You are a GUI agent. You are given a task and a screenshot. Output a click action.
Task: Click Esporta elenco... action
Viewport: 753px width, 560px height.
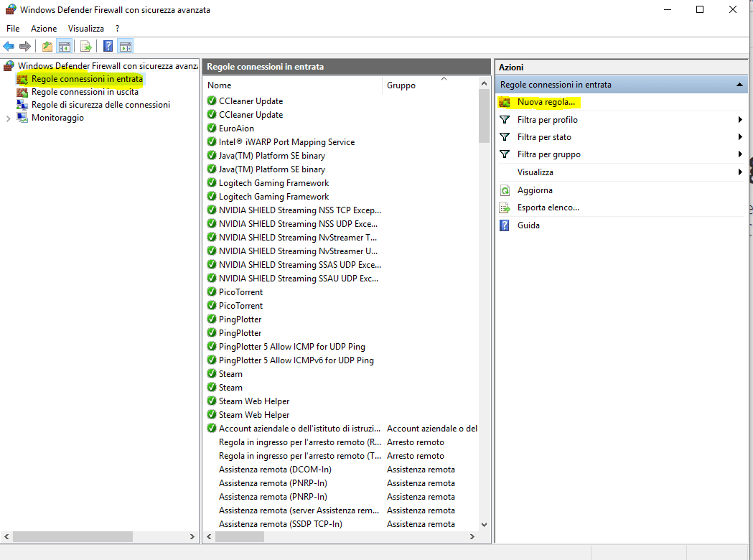[x=548, y=207]
